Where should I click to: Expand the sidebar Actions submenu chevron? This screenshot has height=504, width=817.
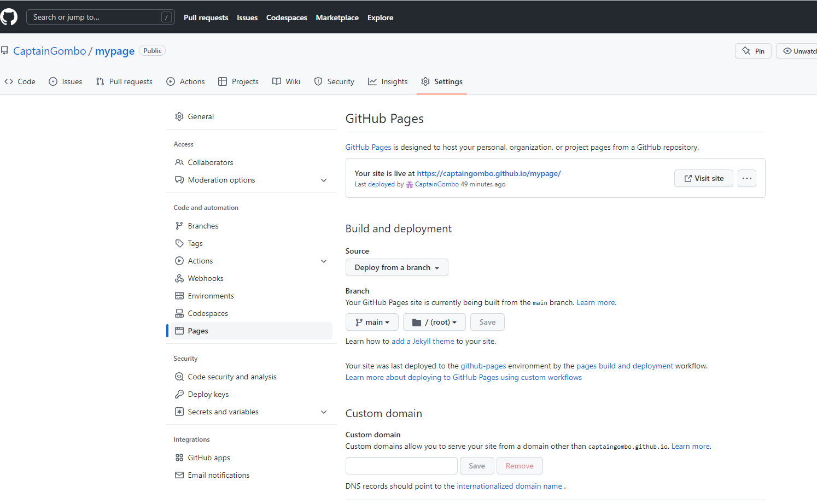coord(324,261)
